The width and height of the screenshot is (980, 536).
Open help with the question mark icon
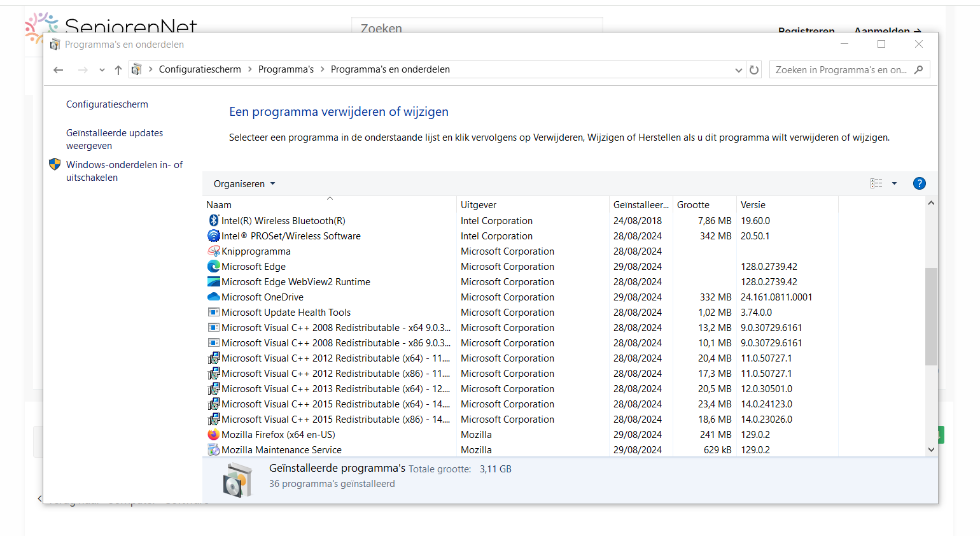[x=919, y=183]
